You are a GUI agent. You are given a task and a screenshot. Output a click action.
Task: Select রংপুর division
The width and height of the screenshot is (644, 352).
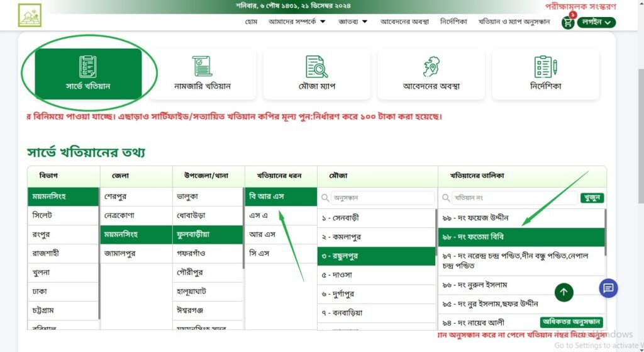(x=63, y=234)
